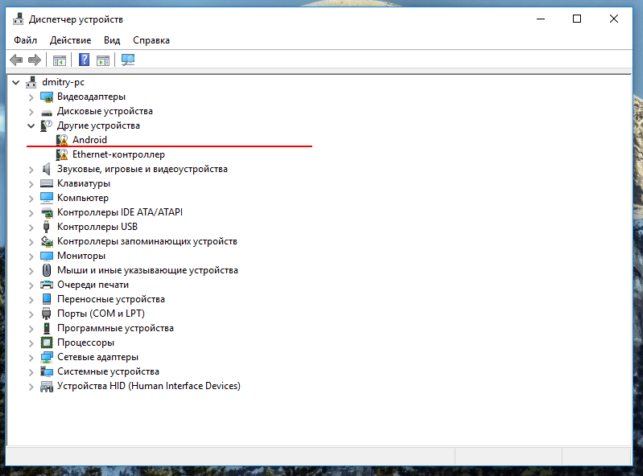Expand the Переносные устройства category

(31, 300)
